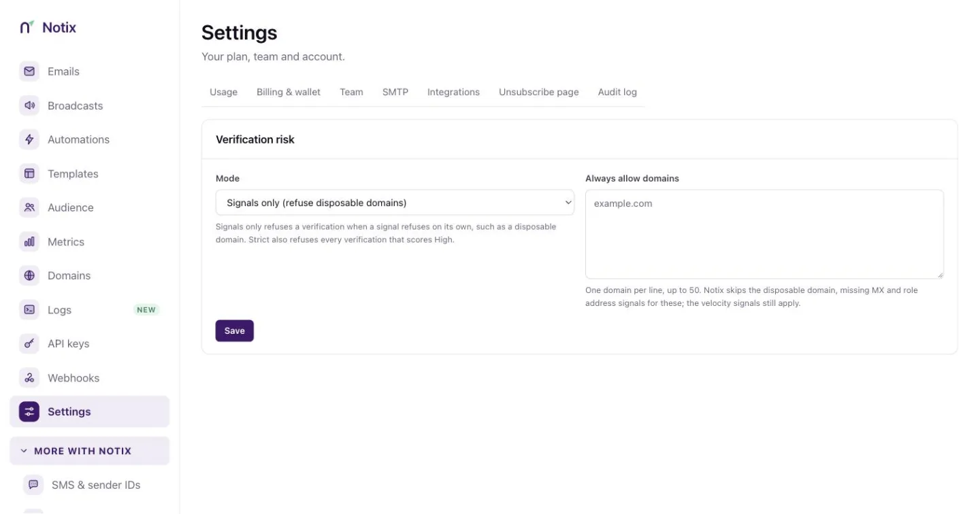Image resolution: width=980 pixels, height=514 pixels.
Task: Collapse the More with Notix section
Action: tap(90, 451)
